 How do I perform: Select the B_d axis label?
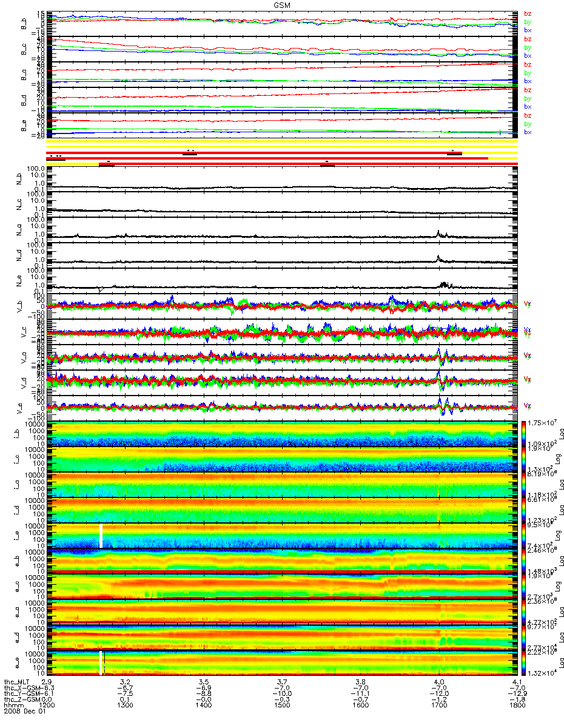pos(24,101)
